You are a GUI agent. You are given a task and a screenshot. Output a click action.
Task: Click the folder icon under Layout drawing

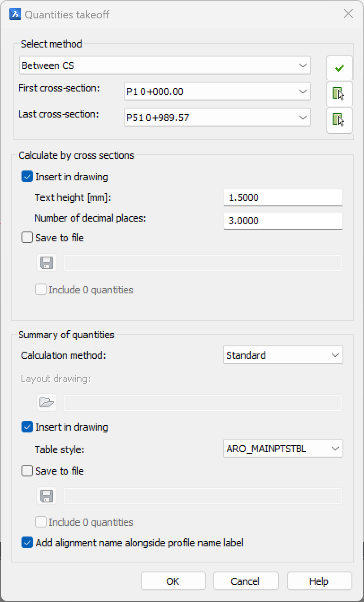click(x=47, y=402)
